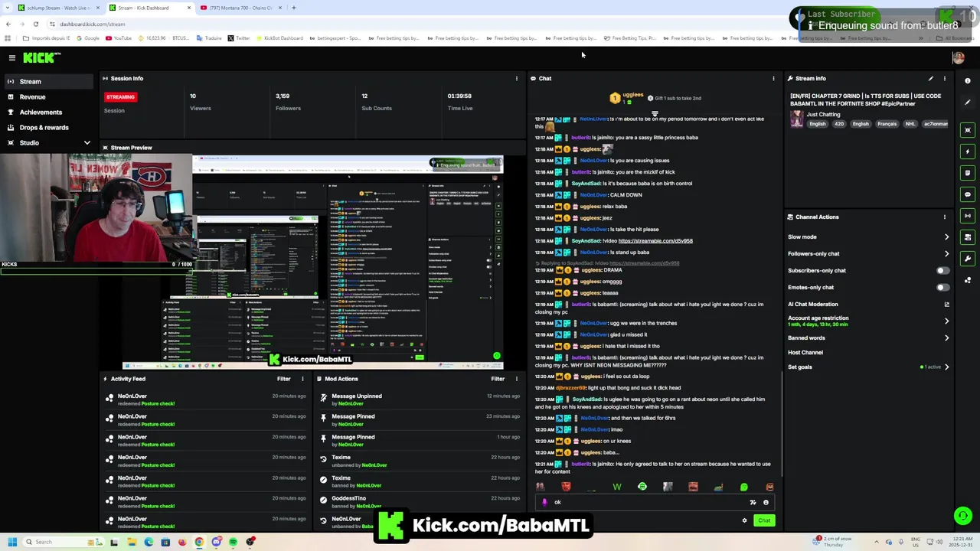980x551 pixels.
Task: Open the Mod Actions Filter dropdown
Action: pyautogui.click(x=498, y=379)
